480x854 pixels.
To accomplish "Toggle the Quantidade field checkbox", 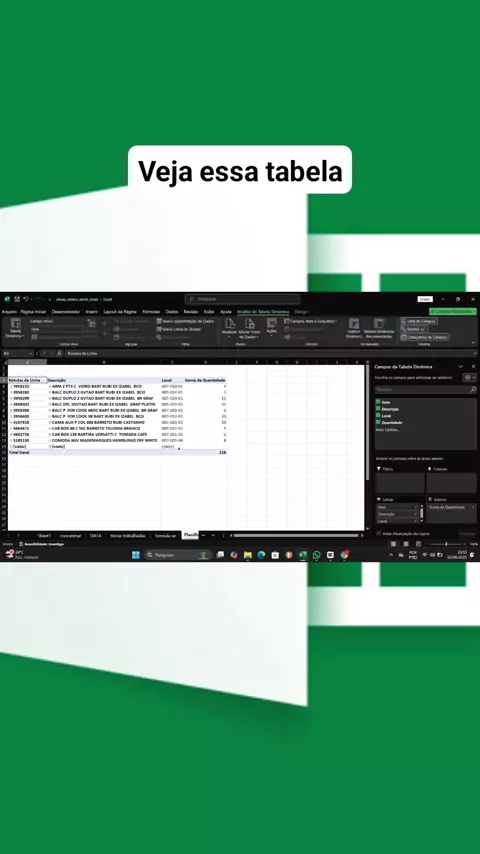I will click(x=378, y=422).
